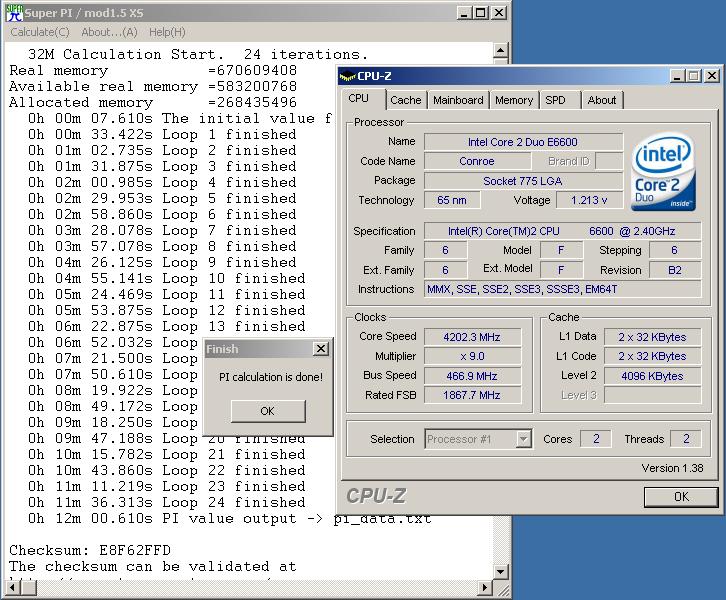Click the Multiplier value x 9.0
Image resolution: width=726 pixels, height=600 pixels.
(x=472, y=356)
